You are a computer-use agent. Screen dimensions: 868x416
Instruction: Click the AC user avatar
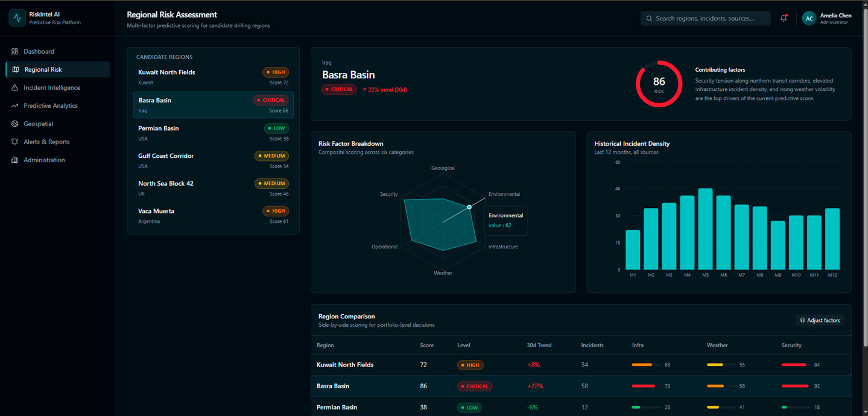pyautogui.click(x=809, y=18)
